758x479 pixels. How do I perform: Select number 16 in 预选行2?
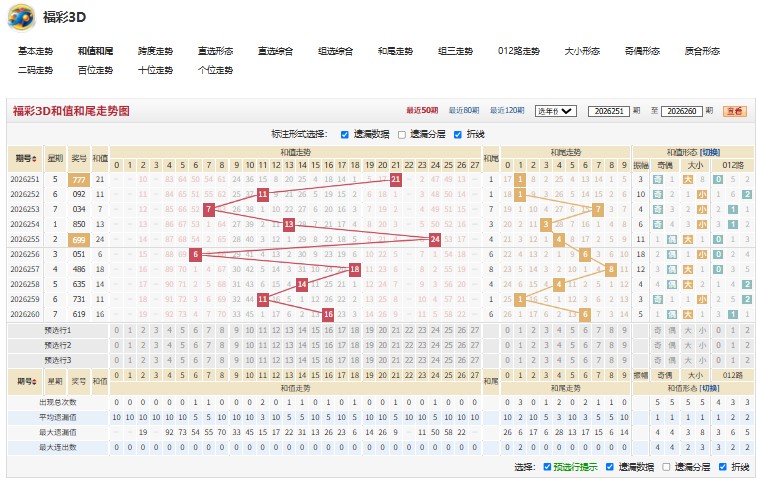coord(329,346)
